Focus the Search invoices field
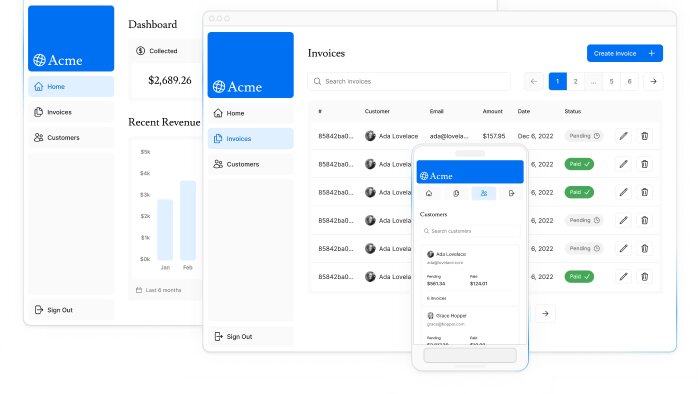The image size is (700, 394). coord(409,81)
